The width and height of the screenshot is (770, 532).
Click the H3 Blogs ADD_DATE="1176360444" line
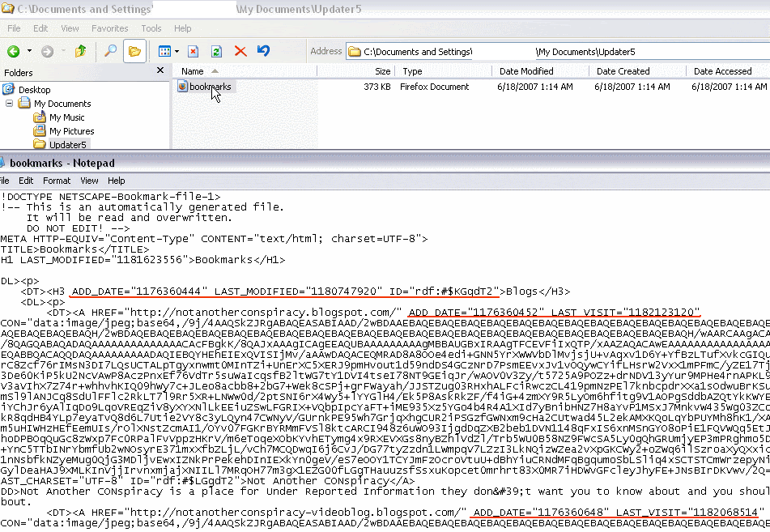point(296,292)
